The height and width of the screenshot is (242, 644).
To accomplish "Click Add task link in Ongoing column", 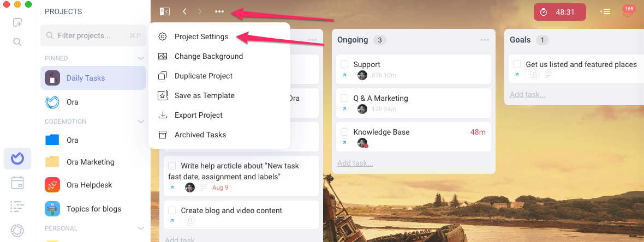I will tap(355, 164).
